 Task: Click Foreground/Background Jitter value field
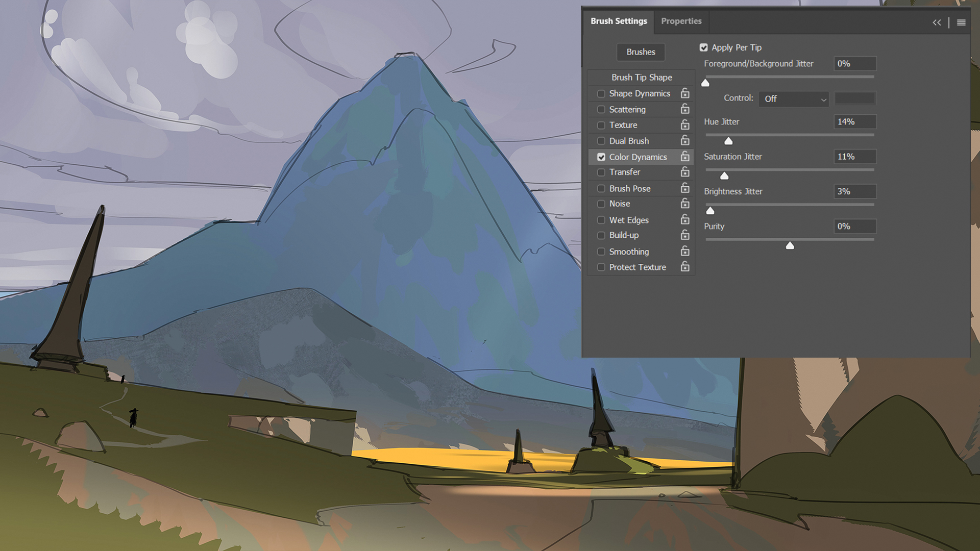(855, 64)
